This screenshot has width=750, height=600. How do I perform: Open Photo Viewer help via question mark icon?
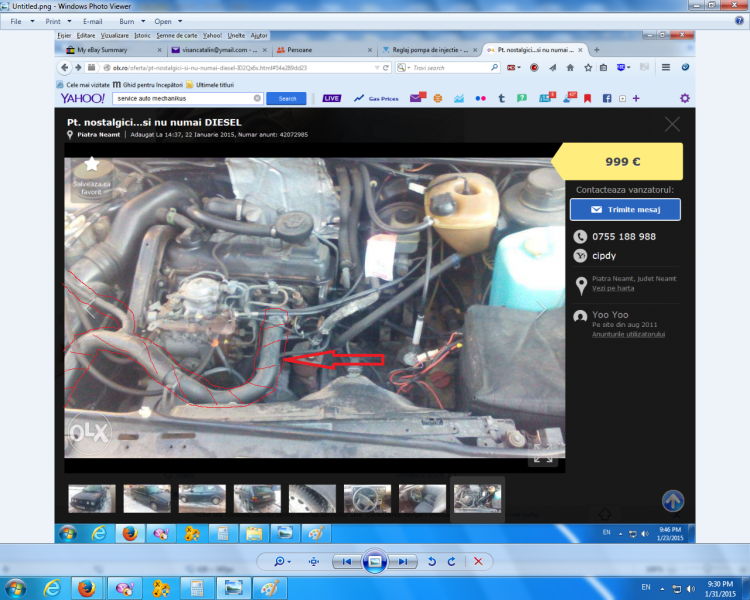tap(738, 21)
